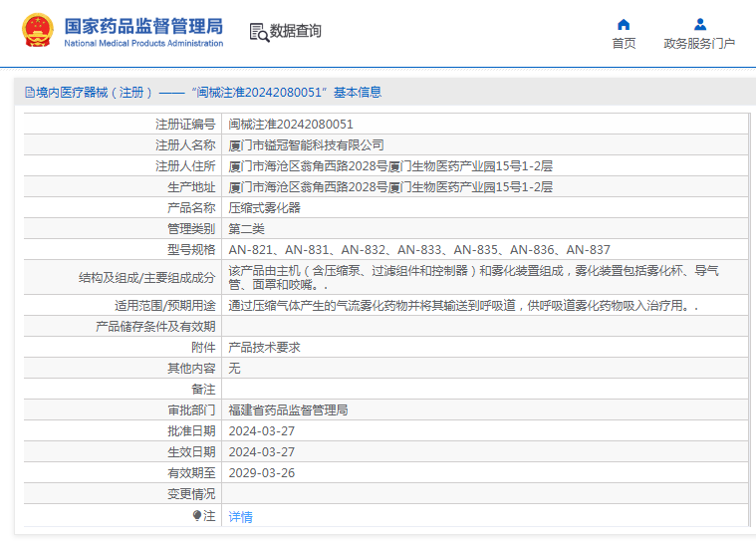Open the 详情 link
756x542 pixels.
point(241,517)
